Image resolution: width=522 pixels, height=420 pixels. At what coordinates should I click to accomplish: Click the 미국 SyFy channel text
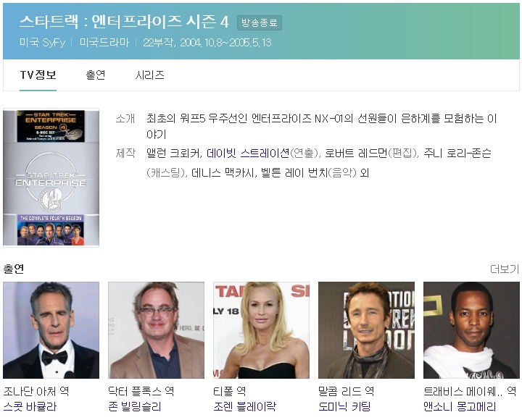pyautogui.click(x=43, y=43)
